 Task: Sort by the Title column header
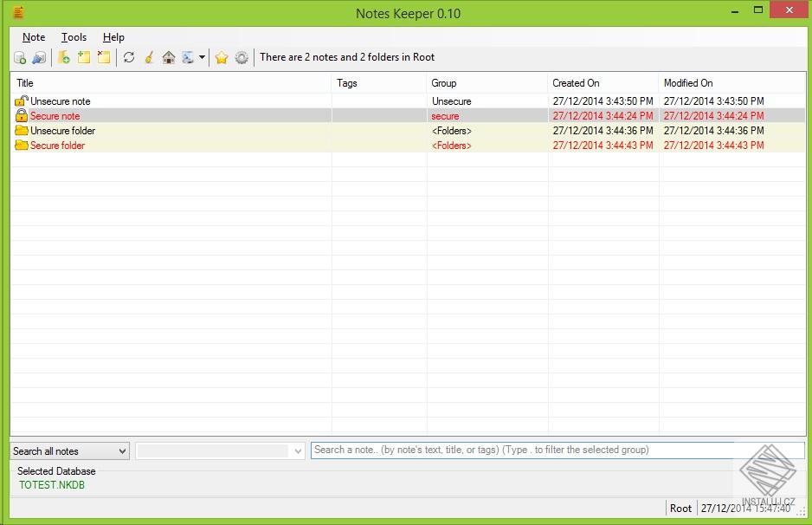(x=171, y=83)
